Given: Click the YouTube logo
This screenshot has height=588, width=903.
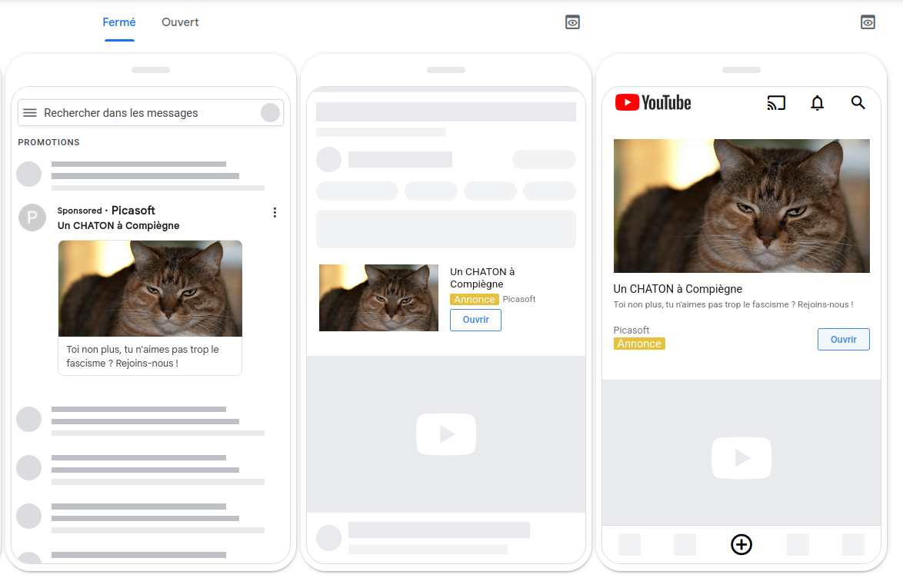Looking at the screenshot, I should click(653, 102).
